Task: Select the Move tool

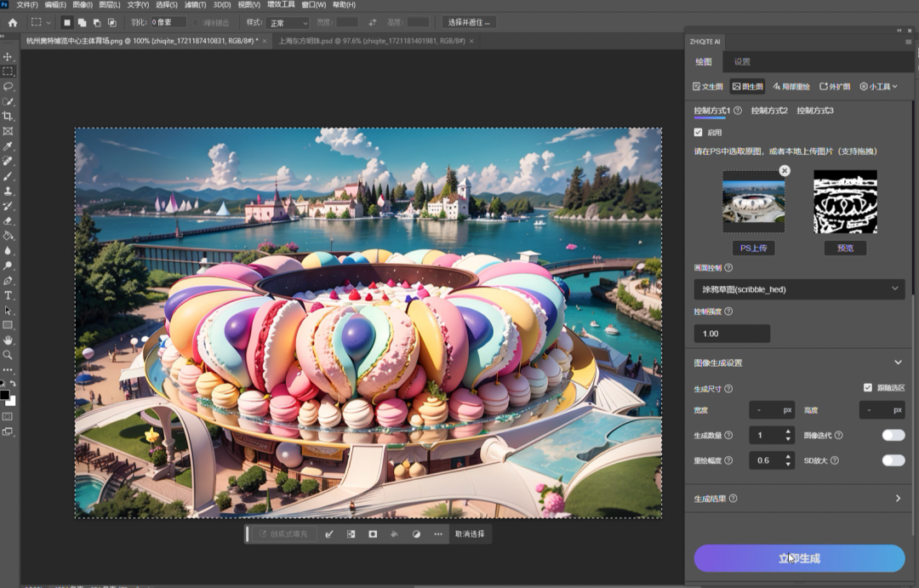Action: (x=8, y=57)
